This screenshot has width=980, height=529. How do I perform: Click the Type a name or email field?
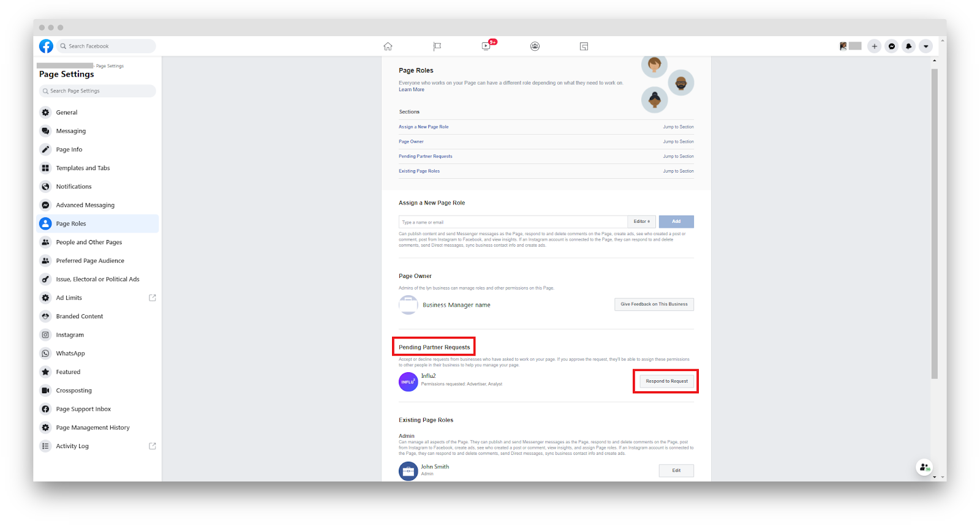tap(513, 222)
